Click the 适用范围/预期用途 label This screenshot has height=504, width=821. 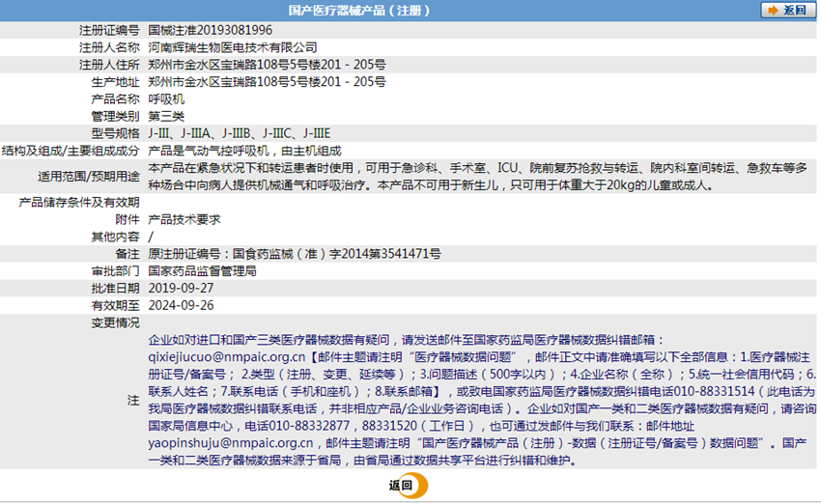coord(88,177)
